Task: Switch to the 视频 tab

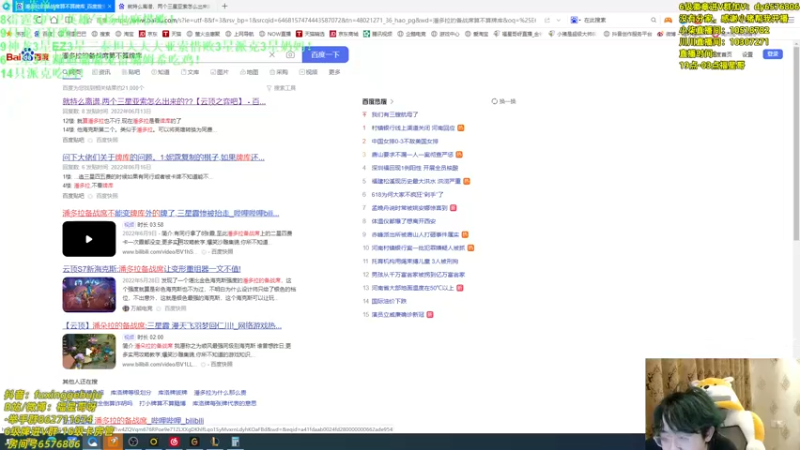Action: coord(309,72)
